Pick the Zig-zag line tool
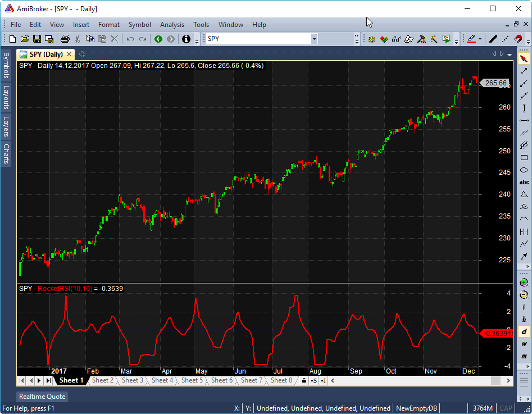The image size is (532, 414). coord(524,244)
